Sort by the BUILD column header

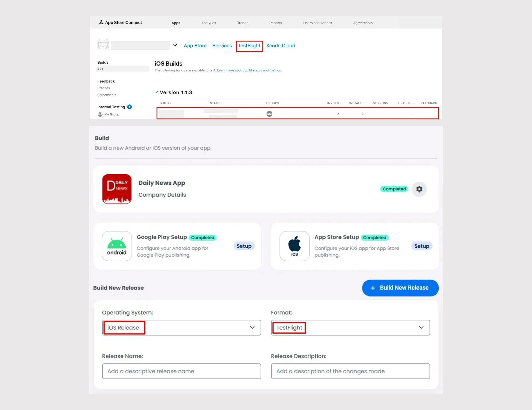(166, 103)
